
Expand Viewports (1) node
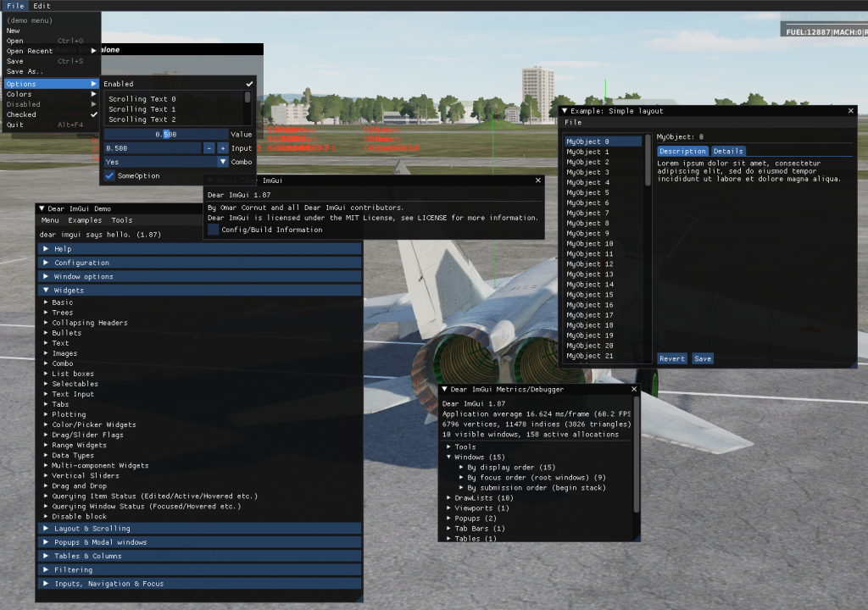[x=449, y=508]
